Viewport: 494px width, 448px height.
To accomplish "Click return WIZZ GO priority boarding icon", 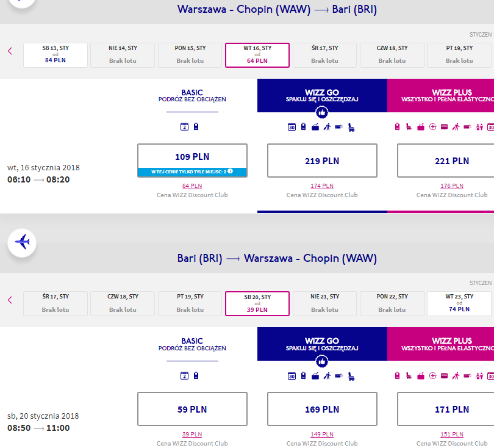I will coord(328,376).
